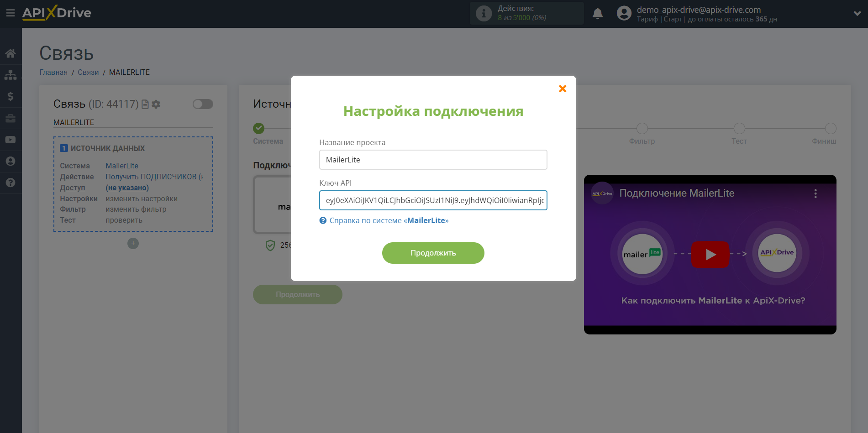Image resolution: width=868 pixels, height=433 pixels.
Task: Click the actions info icon
Action: [484, 13]
